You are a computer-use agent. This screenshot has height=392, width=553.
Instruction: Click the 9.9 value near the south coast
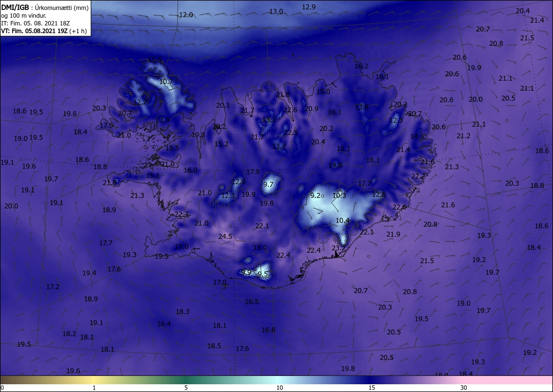pos(246,272)
